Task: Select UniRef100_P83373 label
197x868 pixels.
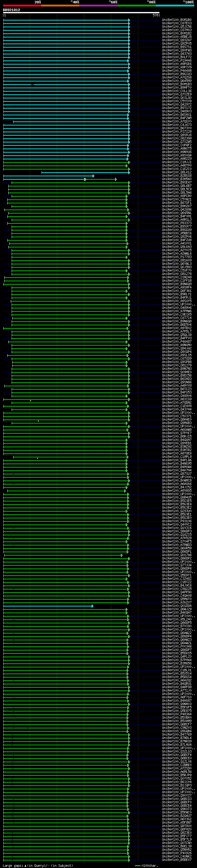Action: click(x=177, y=223)
